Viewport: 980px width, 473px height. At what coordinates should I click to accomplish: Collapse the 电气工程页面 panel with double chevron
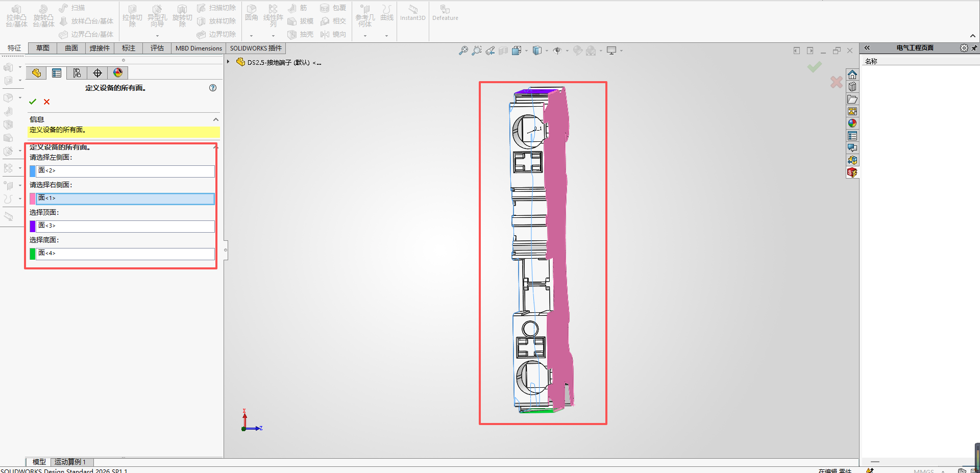pos(867,48)
